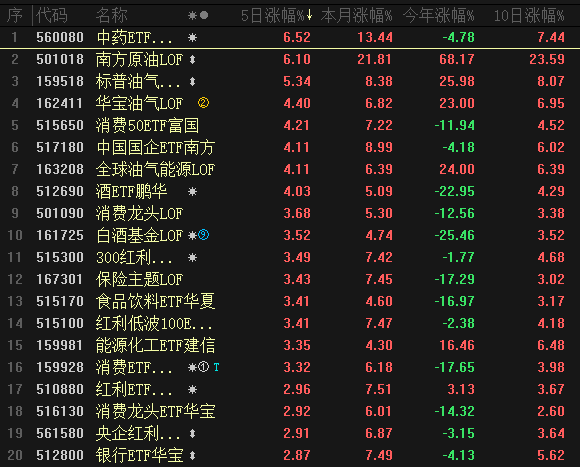Screen dimensions: 580x467
Task: Click the 10日涨幅% column header
Action: point(529,16)
